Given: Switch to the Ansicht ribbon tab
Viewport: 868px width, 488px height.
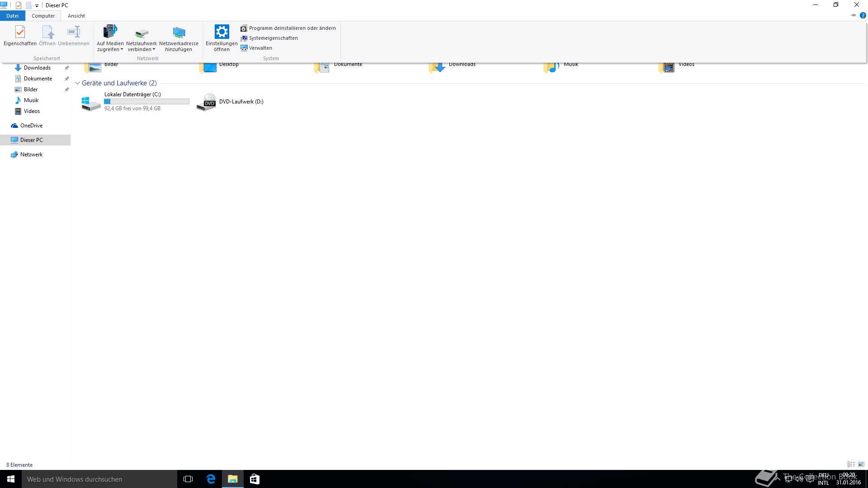Looking at the screenshot, I should click(76, 16).
